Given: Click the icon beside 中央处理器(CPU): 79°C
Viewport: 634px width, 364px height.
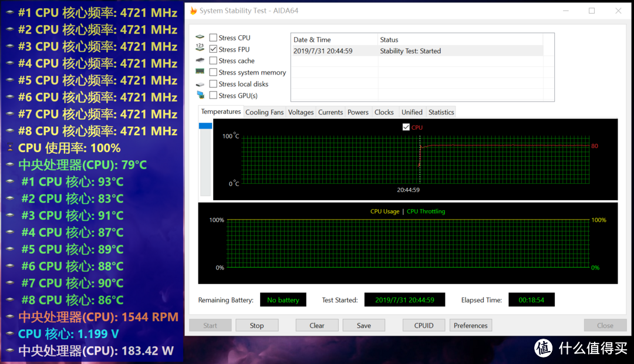Looking at the screenshot, I should tap(10, 164).
